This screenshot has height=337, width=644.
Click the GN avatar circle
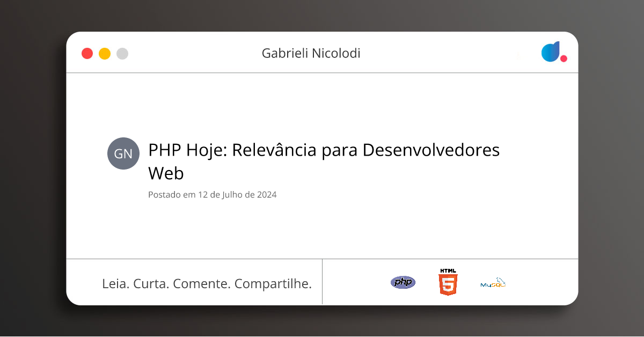click(x=123, y=153)
